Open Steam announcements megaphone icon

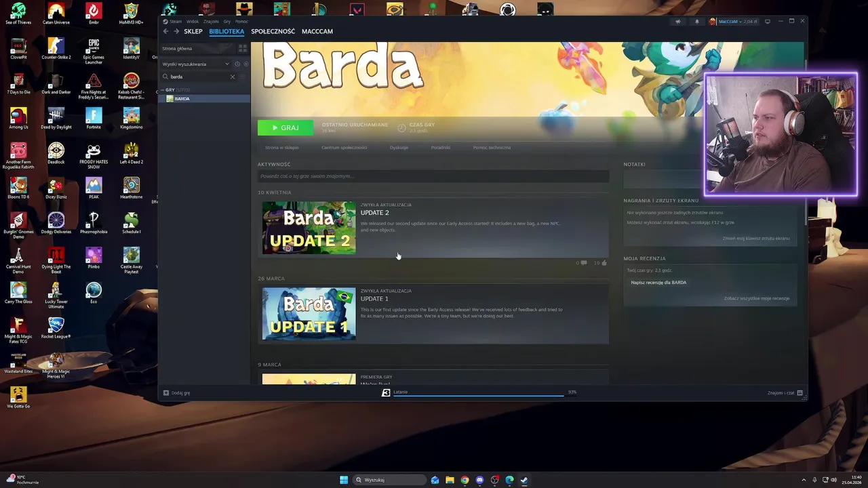pyautogui.click(x=677, y=22)
